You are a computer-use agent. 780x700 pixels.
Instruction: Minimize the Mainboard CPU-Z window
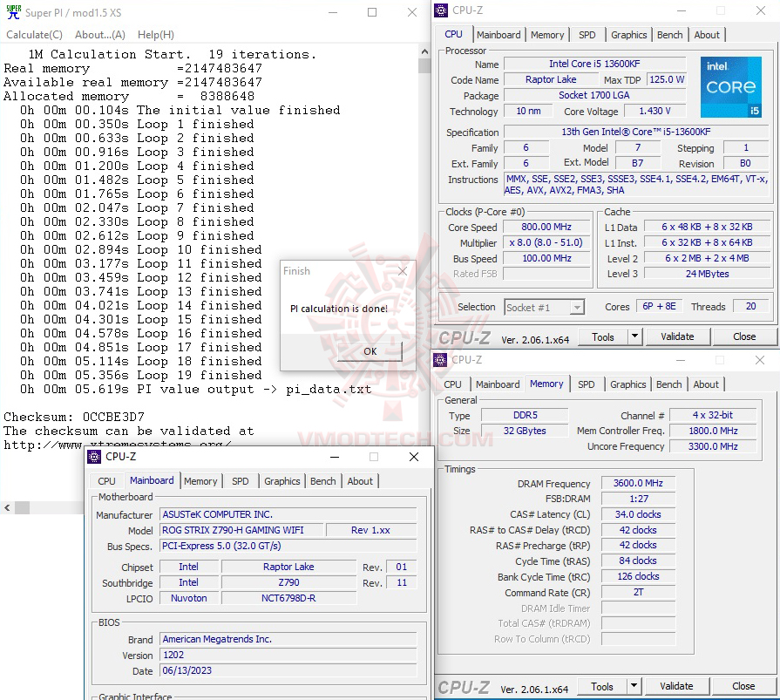click(x=335, y=457)
